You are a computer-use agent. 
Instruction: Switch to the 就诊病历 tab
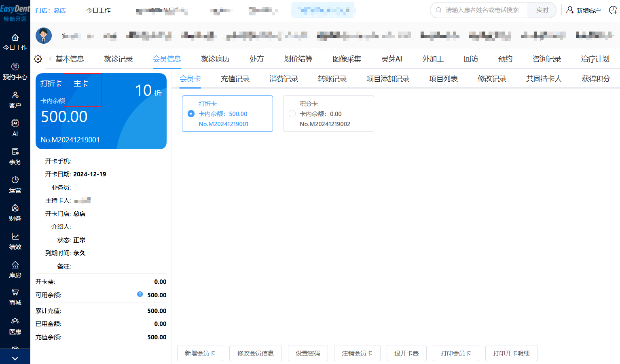click(215, 59)
